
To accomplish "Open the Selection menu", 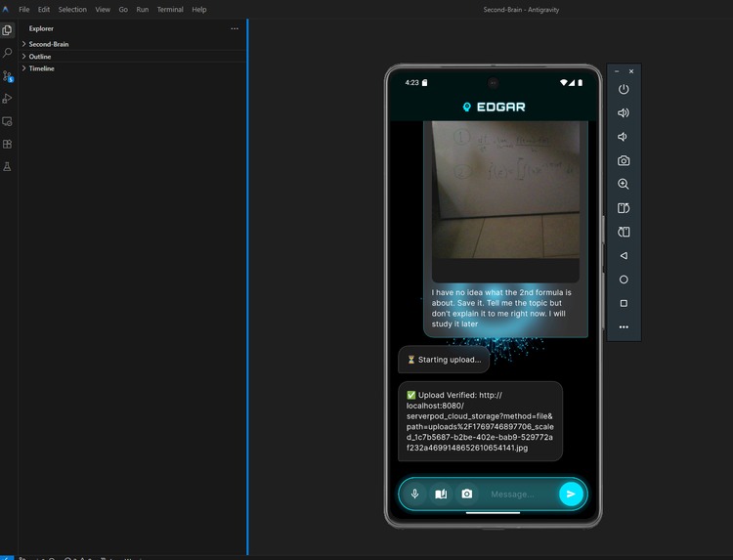I will coord(72,10).
